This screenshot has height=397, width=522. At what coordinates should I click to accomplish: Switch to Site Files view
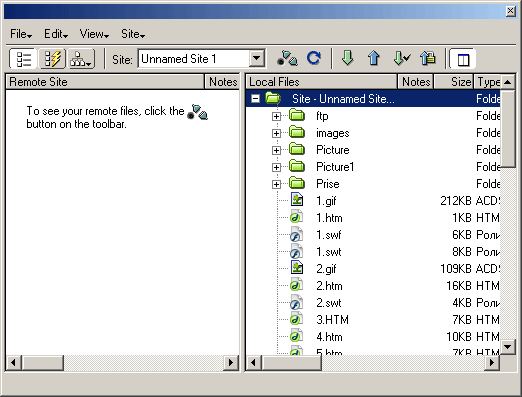click(23, 59)
